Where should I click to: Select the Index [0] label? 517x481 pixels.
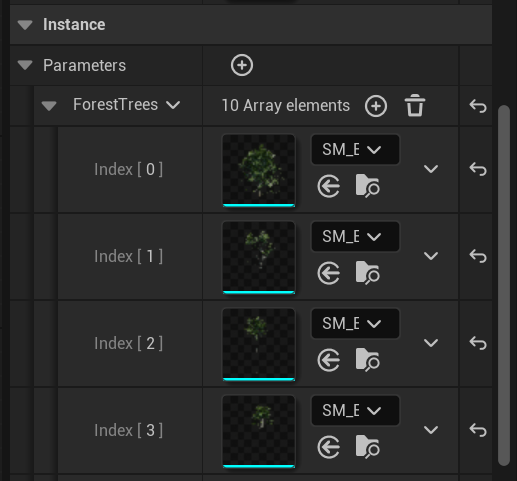128,169
